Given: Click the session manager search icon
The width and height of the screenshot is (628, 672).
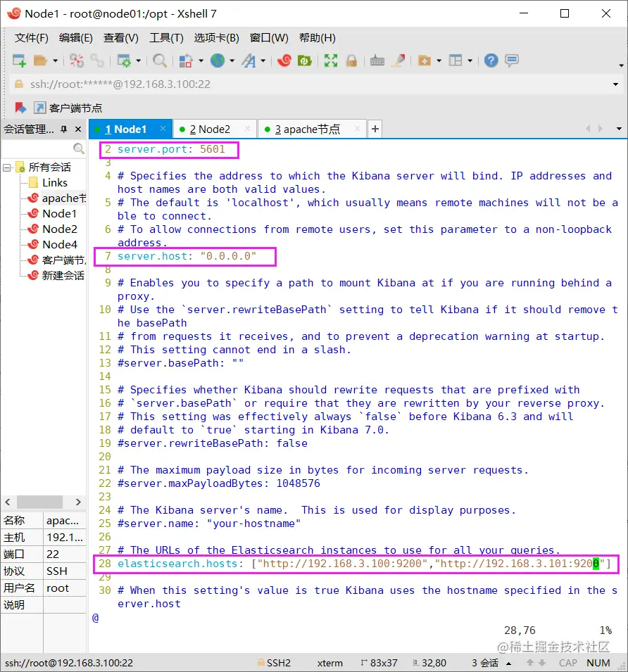Looking at the screenshot, I should point(78,148).
